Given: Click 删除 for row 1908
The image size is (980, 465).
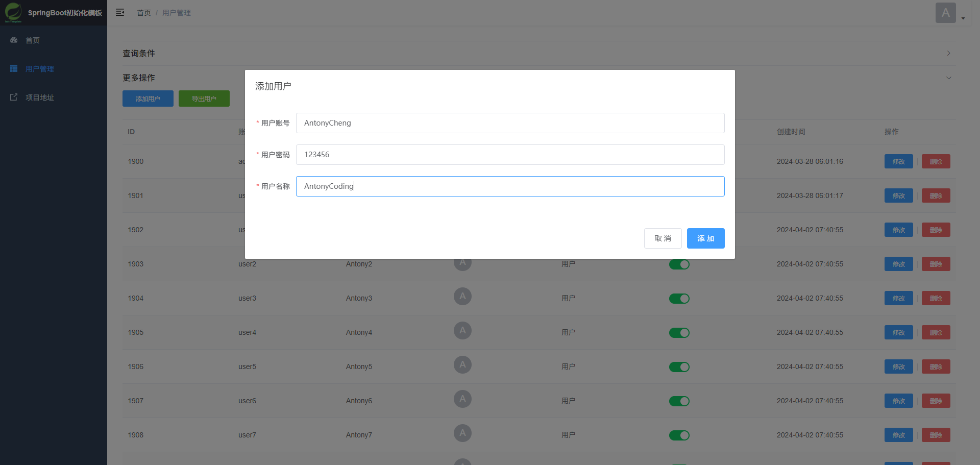Looking at the screenshot, I should 936,435.
